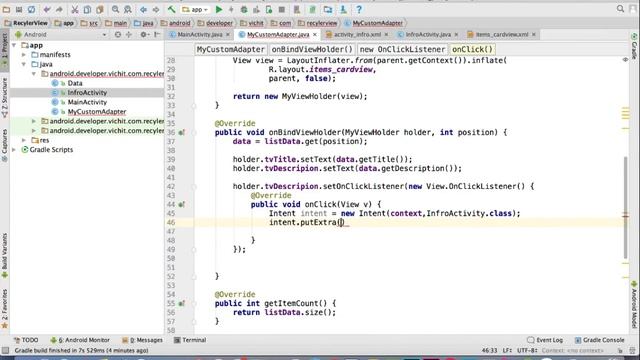Switch to activity_infro.xml tab
The height and width of the screenshot is (360, 640).
click(357, 34)
